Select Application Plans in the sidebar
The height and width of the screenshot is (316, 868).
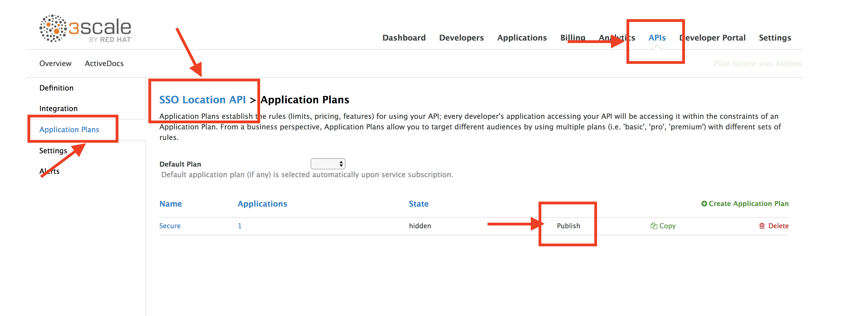69,129
